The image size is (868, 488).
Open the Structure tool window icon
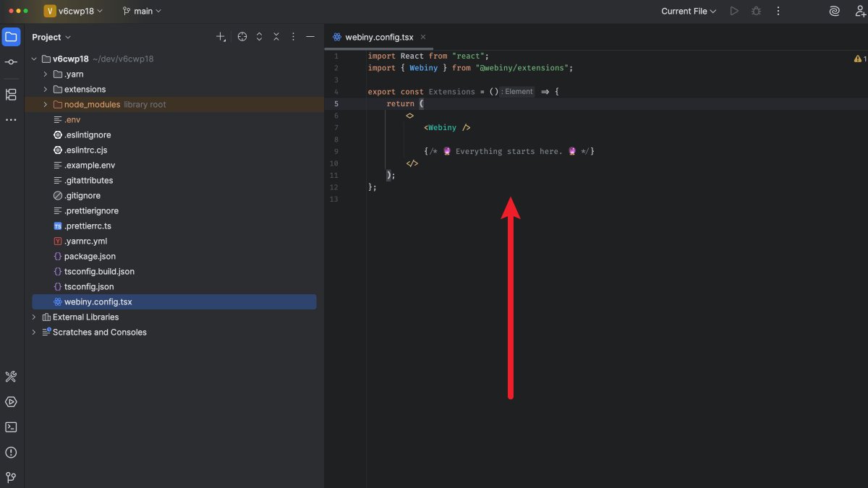[11, 94]
